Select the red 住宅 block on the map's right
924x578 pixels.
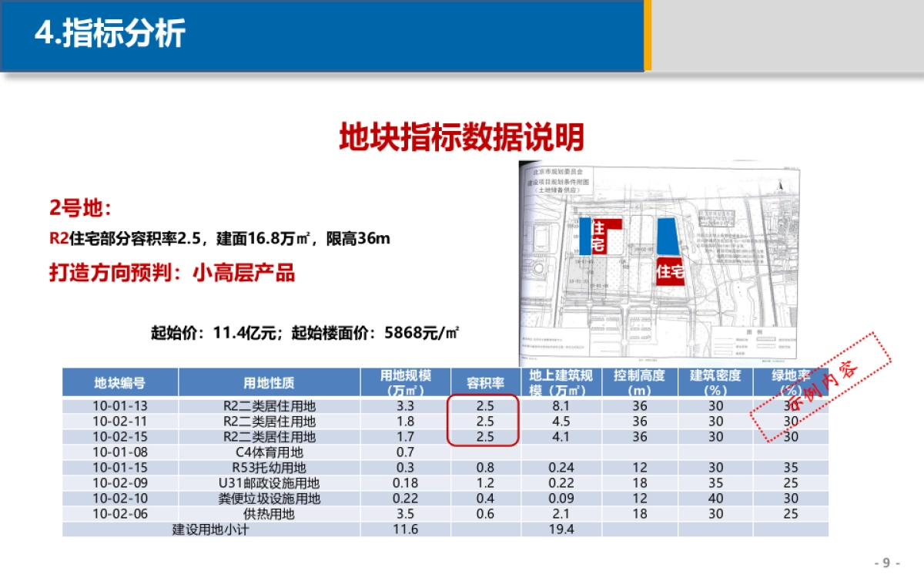click(671, 272)
